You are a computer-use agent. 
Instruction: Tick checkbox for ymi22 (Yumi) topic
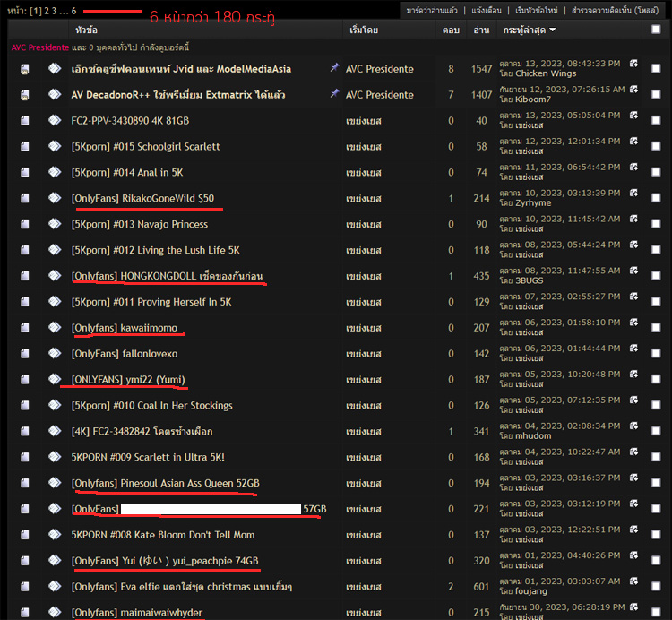tap(656, 379)
